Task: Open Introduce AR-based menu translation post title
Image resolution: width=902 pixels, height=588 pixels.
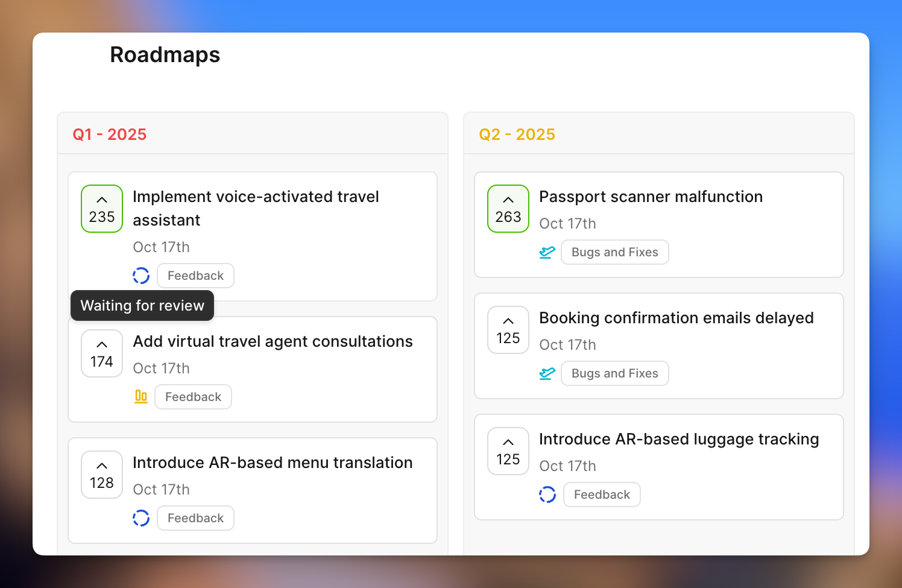Action: [x=273, y=463]
